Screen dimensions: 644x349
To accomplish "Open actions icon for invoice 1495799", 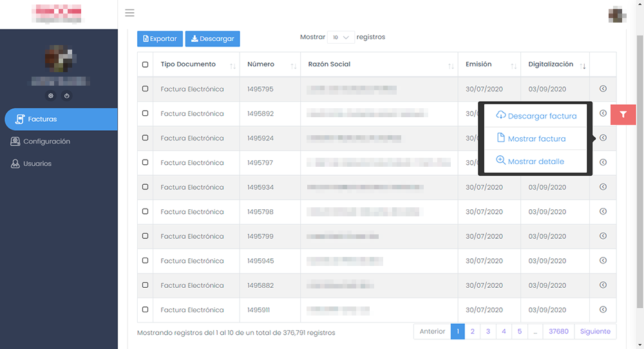I will tap(603, 236).
